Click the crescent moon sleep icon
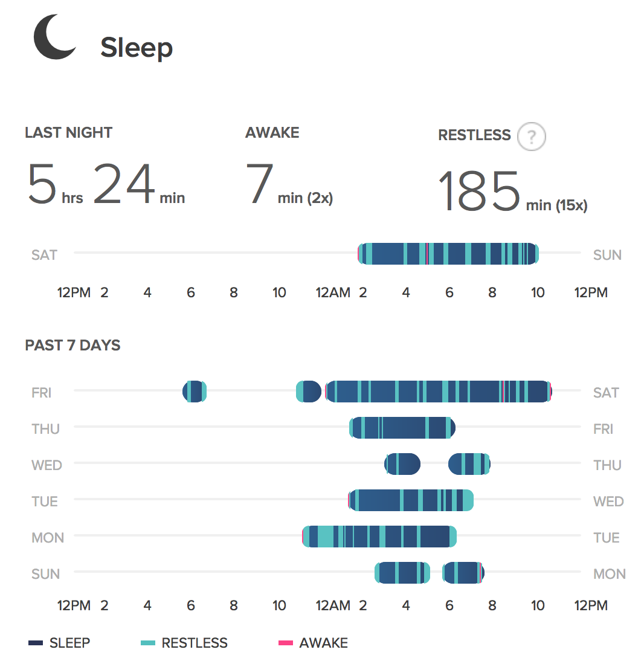The width and height of the screenshot is (644, 661). [54, 37]
